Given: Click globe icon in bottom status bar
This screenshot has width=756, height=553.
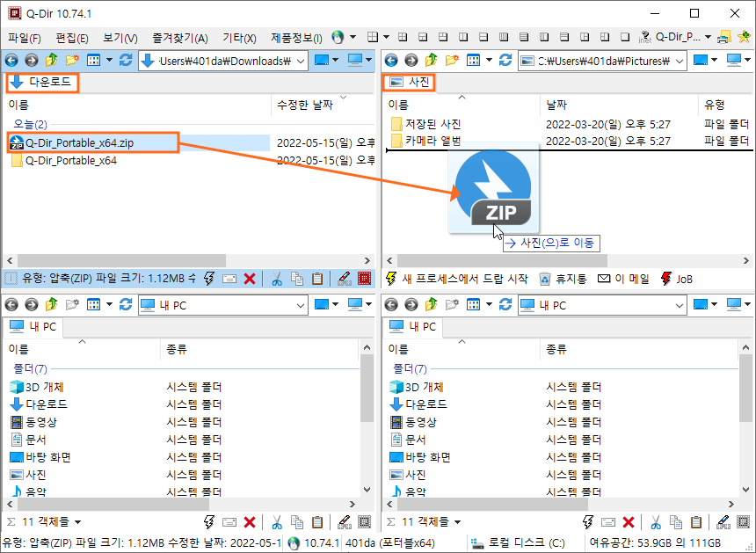Looking at the screenshot, I should click(x=293, y=543).
